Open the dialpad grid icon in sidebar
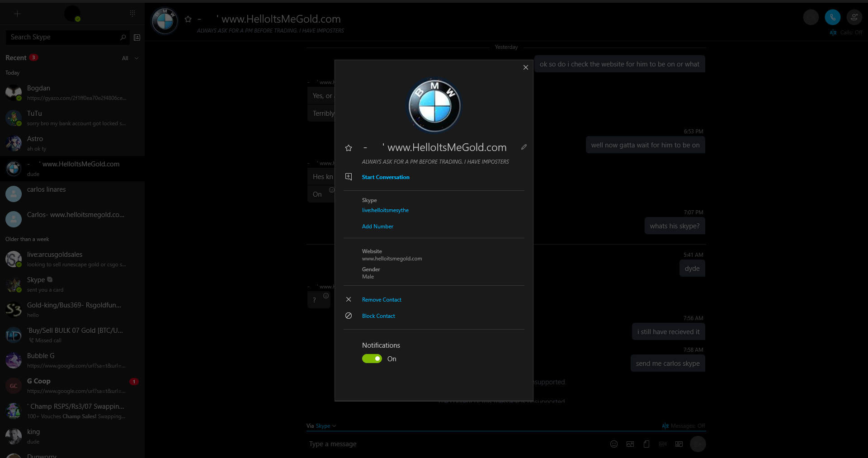Viewport: 868px width, 458px height. 132,14
